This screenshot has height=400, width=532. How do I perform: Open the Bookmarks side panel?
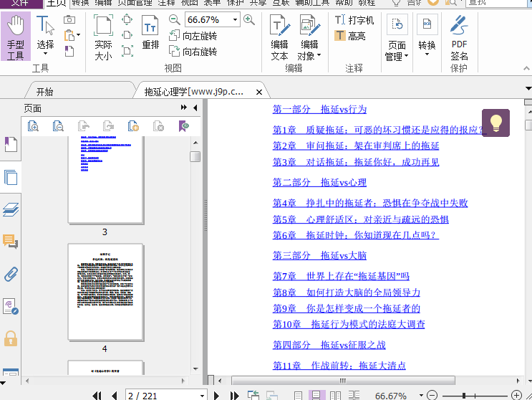click(x=11, y=144)
